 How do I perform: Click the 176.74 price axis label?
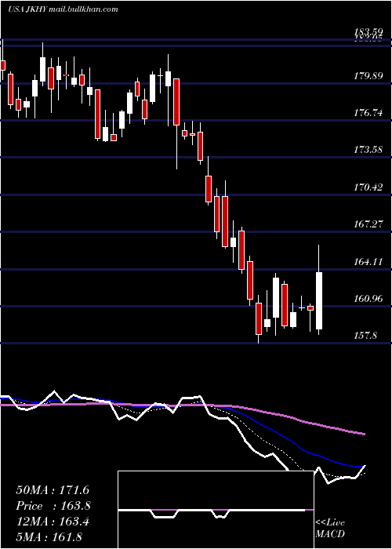(368, 113)
